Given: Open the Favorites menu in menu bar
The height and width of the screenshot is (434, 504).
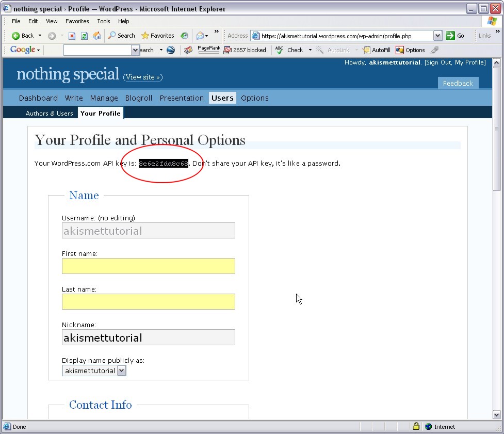Looking at the screenshot, I should (77, 21).
